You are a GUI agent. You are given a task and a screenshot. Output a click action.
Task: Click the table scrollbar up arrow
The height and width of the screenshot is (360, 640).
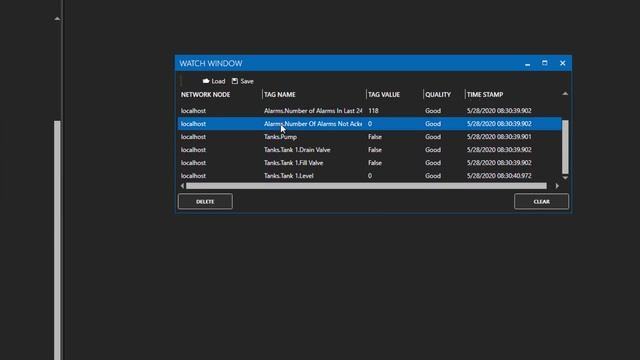click(x=565, y=94)
